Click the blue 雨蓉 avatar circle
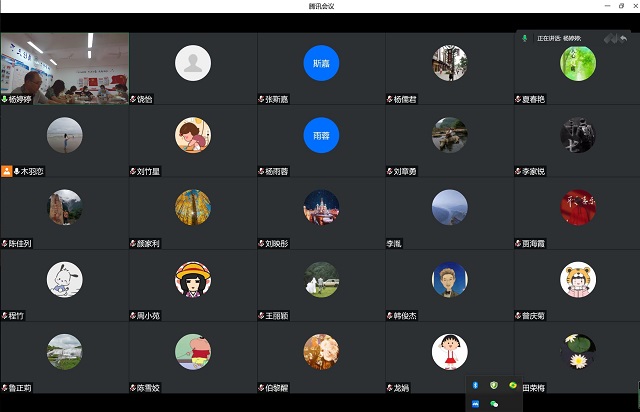This screenshot has height=412, width=640. coord(321,135)
